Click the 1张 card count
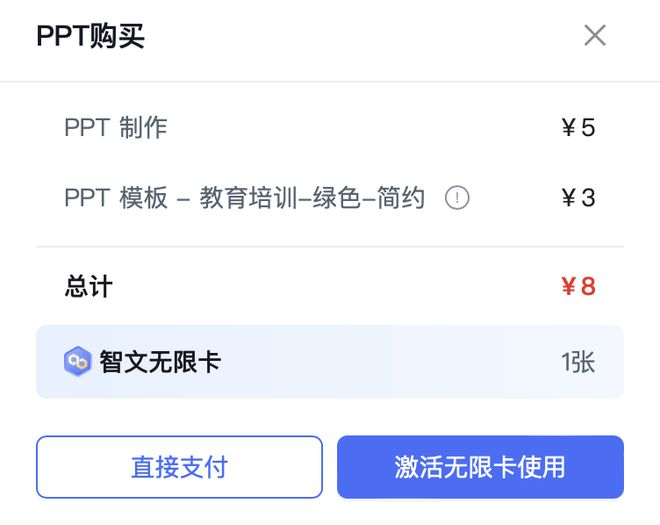The width and height of the screenshot is (660, 525). [578, 361]
